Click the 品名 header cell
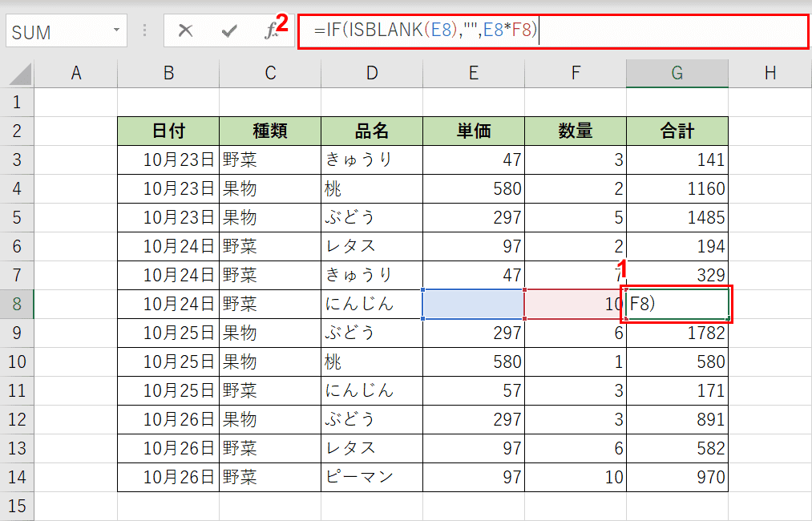Viewport: 812px width, 521px height. (x=372, y=131)
